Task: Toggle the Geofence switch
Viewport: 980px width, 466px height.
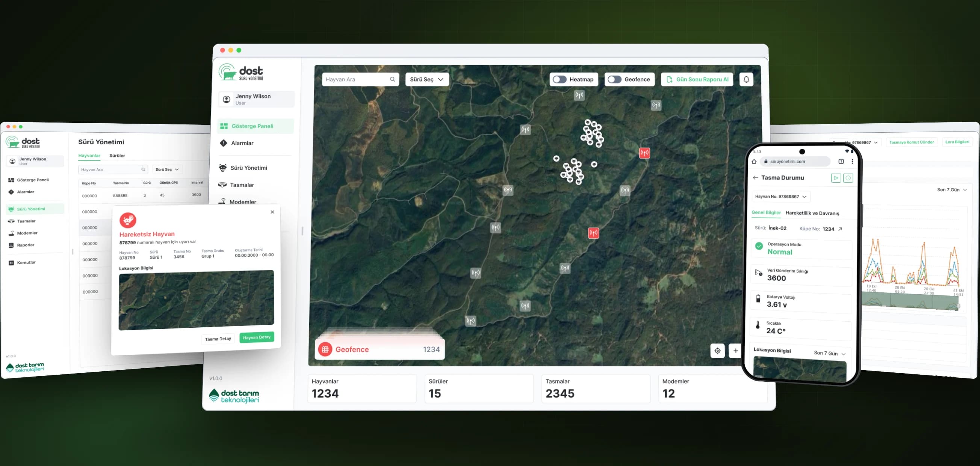Action: [614, 80]
